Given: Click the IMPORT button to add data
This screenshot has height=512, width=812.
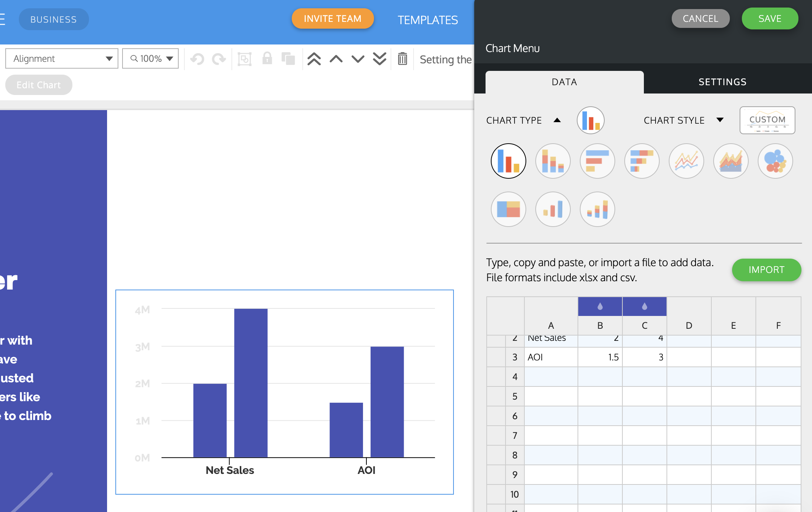Looking at the screenshot, I should point(766,270).
